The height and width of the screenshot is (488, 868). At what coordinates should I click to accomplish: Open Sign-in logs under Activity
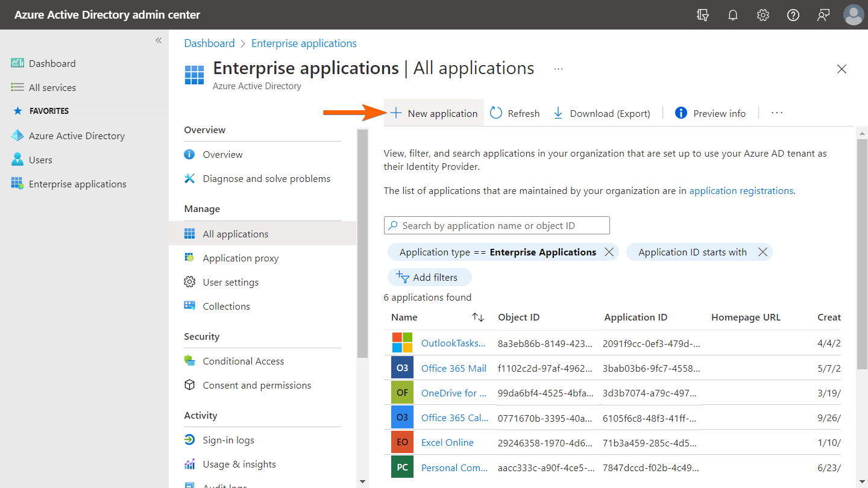click(x=228, y=440)
